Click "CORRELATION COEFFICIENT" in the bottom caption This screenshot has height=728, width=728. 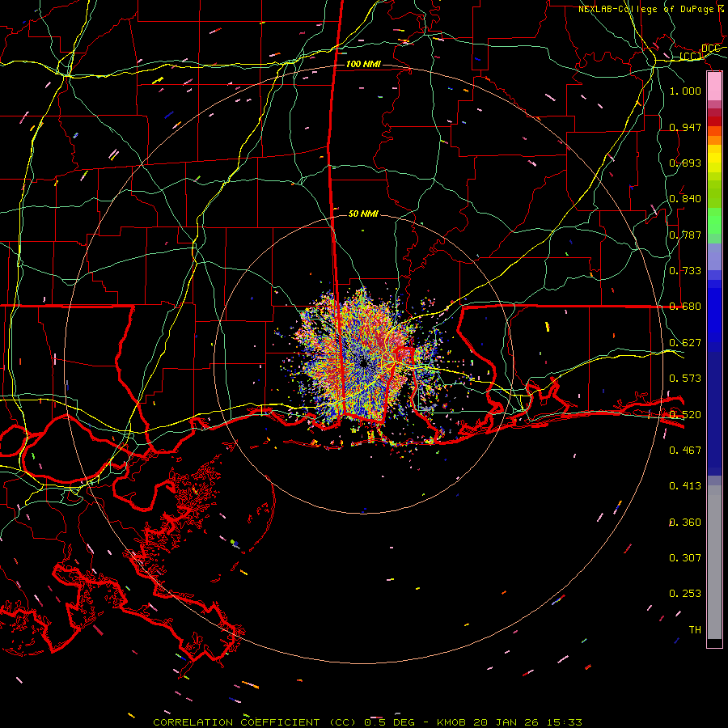coord(236,722)
